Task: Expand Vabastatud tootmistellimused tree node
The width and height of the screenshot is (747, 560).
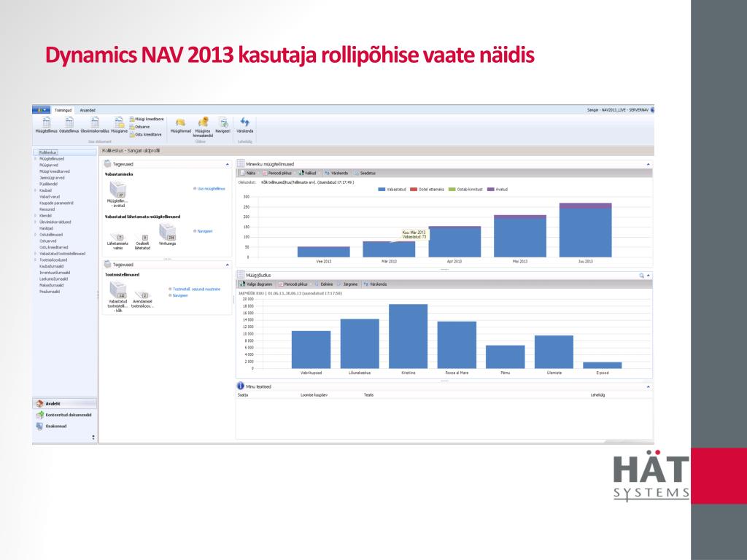Action: pyautogui.click(x=35, y=254)
